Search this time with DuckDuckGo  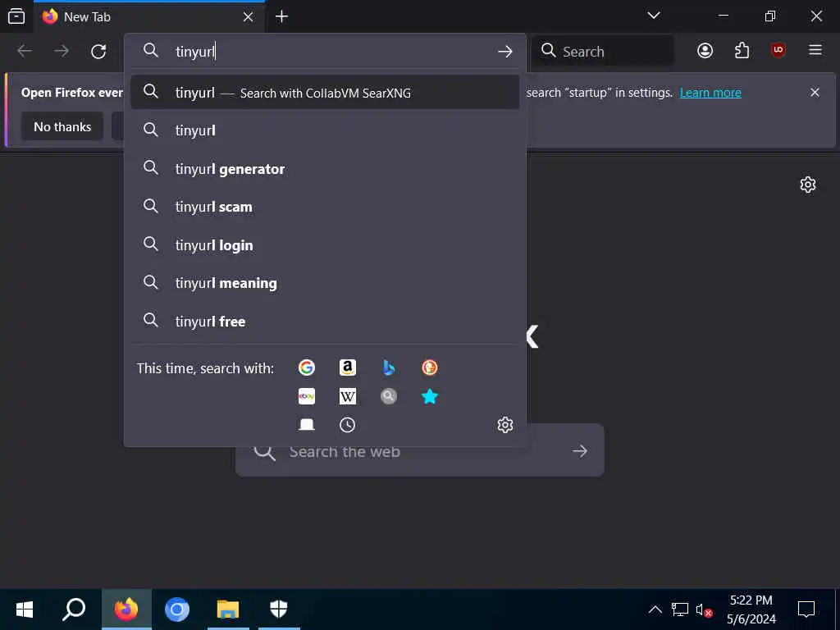(x=430, y=367)
